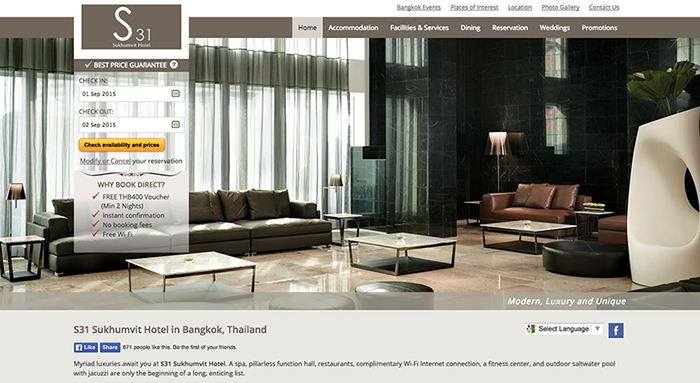
Task: Open the check-out calendar icon
Action: tap(175, 125)
